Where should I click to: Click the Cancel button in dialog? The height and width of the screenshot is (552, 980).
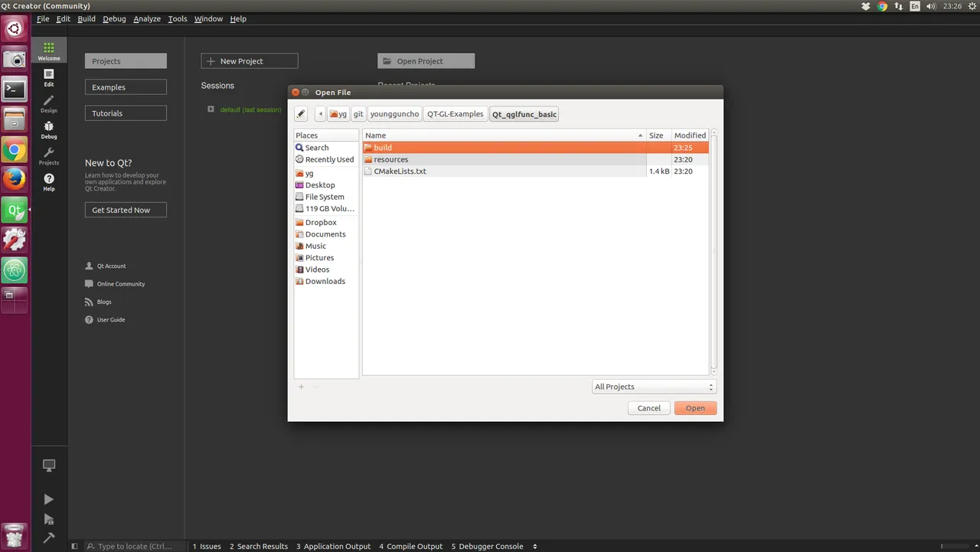pyautogui.click(x=649, y=408)
